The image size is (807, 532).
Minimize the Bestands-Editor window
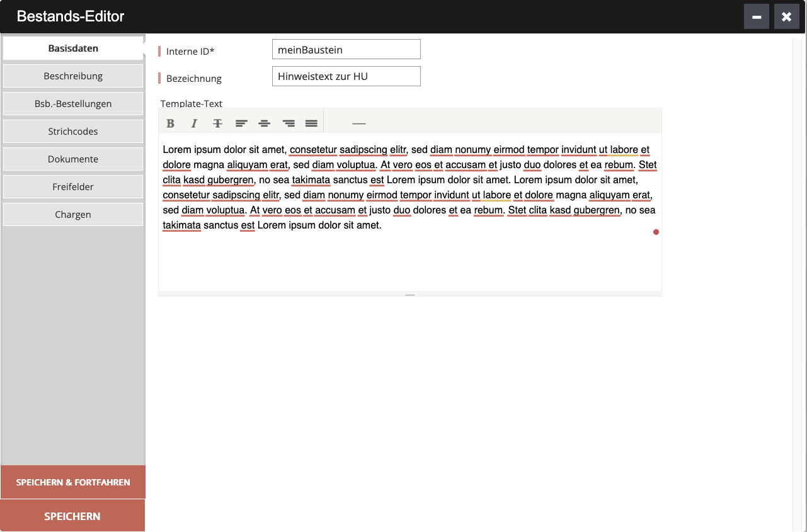(x=756, y=17)
